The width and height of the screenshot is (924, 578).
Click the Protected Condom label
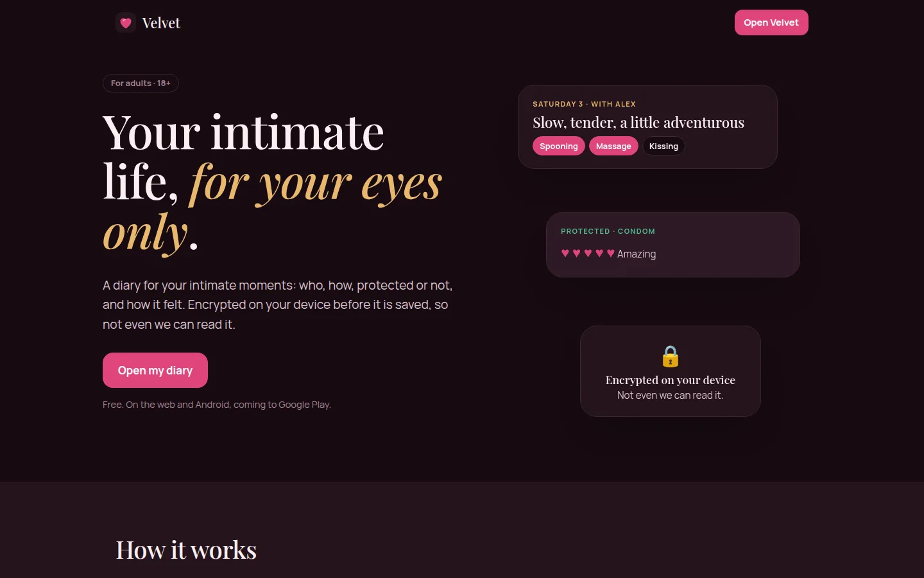tap(608, 231)
